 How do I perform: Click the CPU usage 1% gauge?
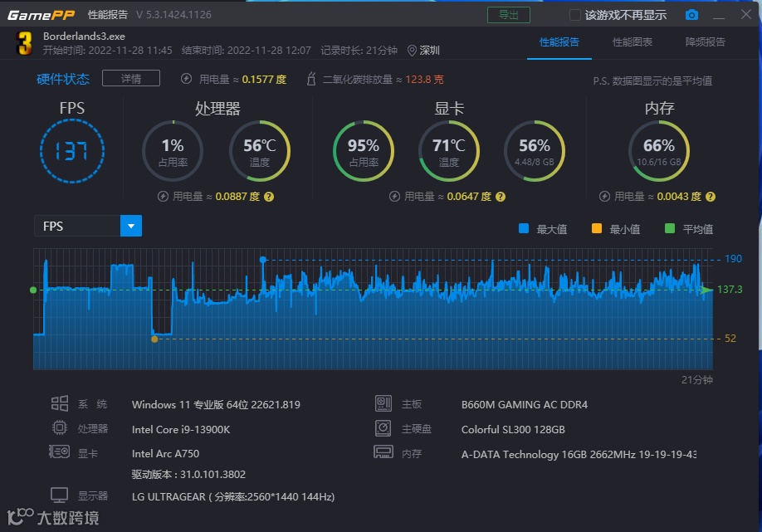(x=173, y=151)
